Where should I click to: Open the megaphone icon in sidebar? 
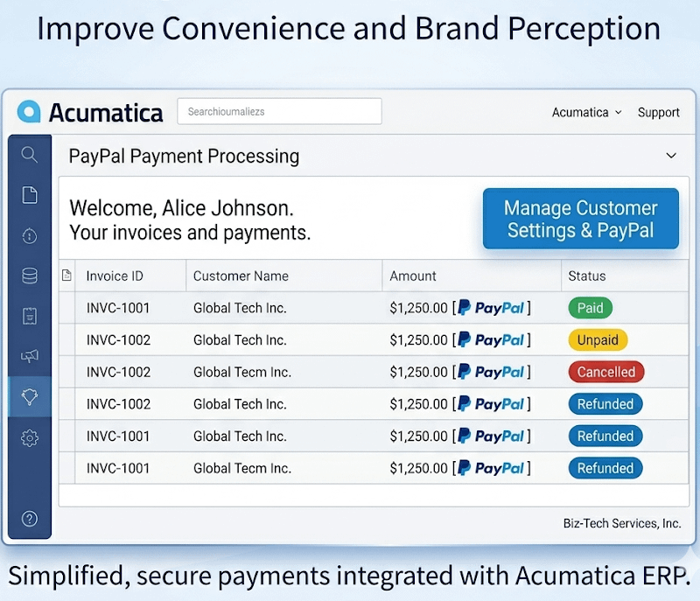[30, 356]
